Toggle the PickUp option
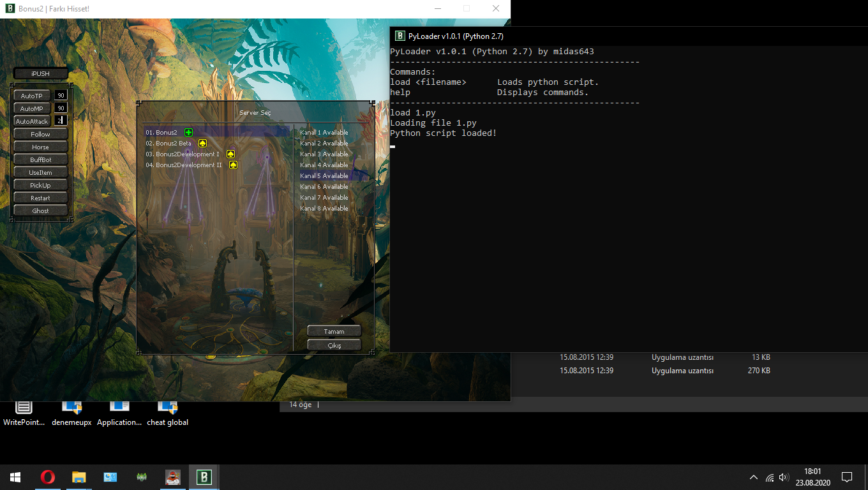 (40, 185)
